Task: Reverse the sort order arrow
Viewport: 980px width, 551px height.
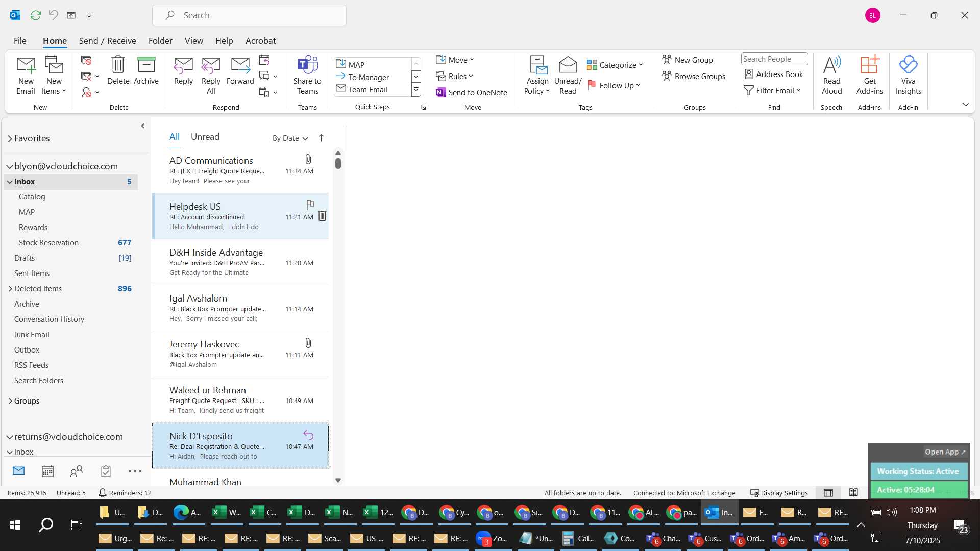Action: (x=321, y=138)
